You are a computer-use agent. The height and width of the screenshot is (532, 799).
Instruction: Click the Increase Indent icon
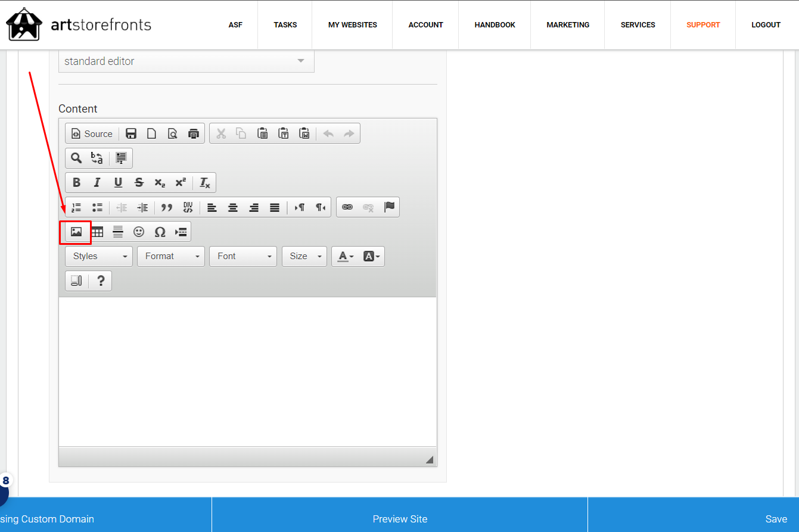142,207
